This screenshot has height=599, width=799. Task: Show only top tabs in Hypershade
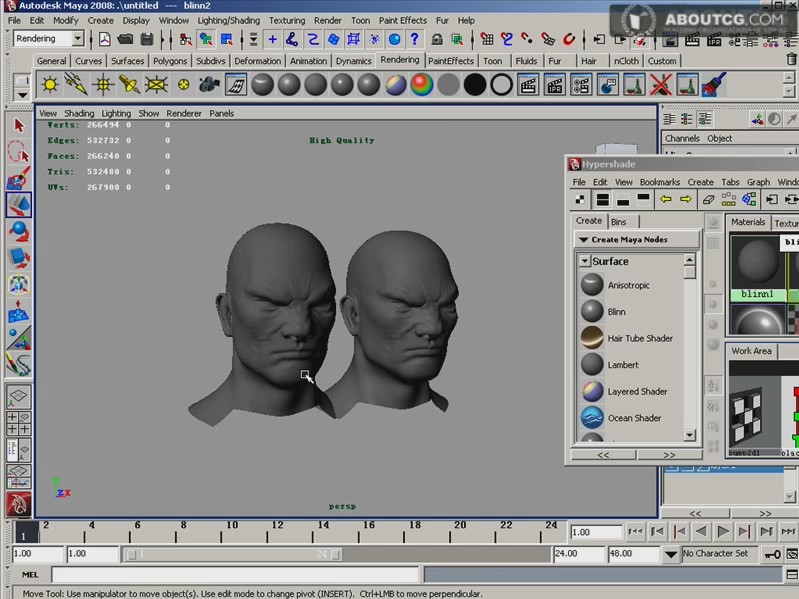pos(643,199)
